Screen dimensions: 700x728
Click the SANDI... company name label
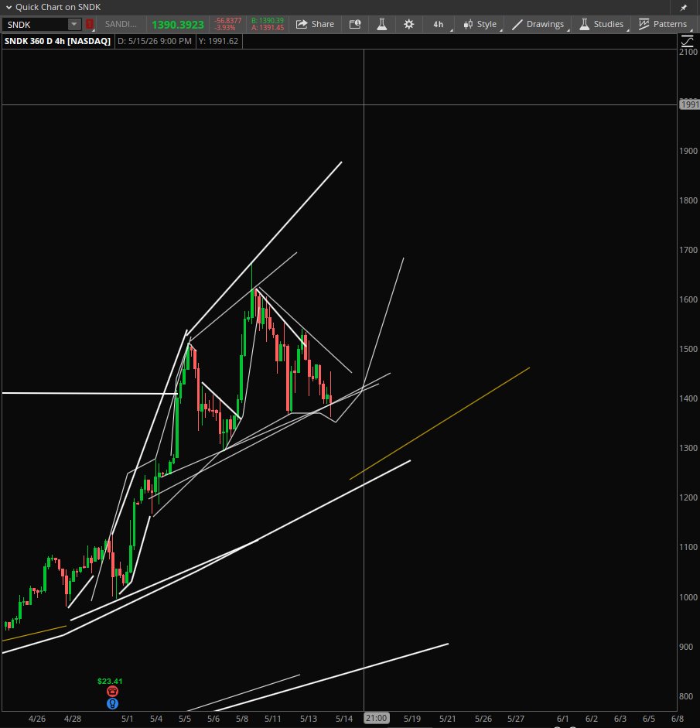click(x=121, y=24)
